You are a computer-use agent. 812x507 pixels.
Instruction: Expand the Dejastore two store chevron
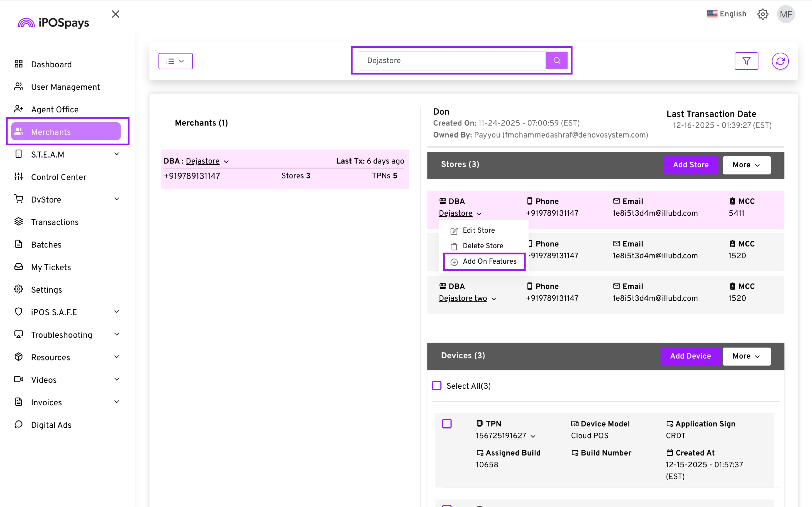click(x=494, y=299)
